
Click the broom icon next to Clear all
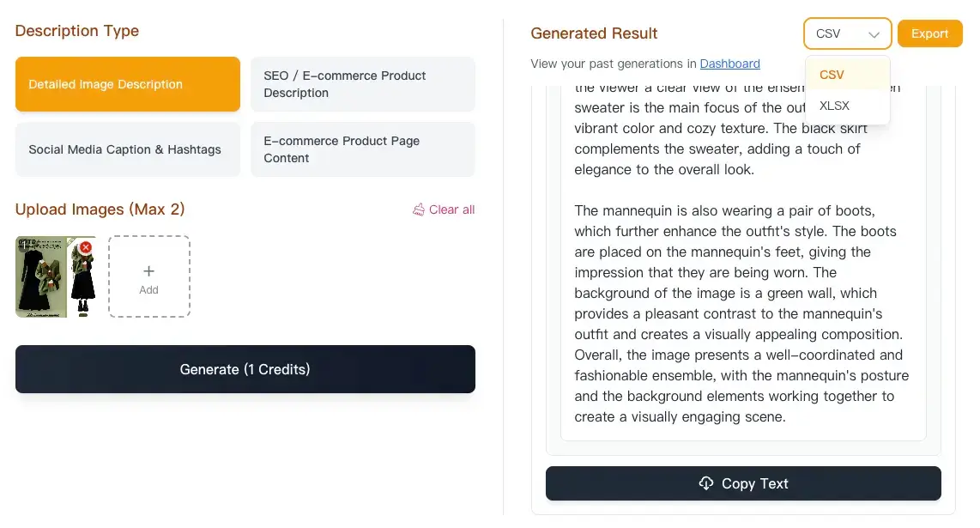(x=419, y=209)
